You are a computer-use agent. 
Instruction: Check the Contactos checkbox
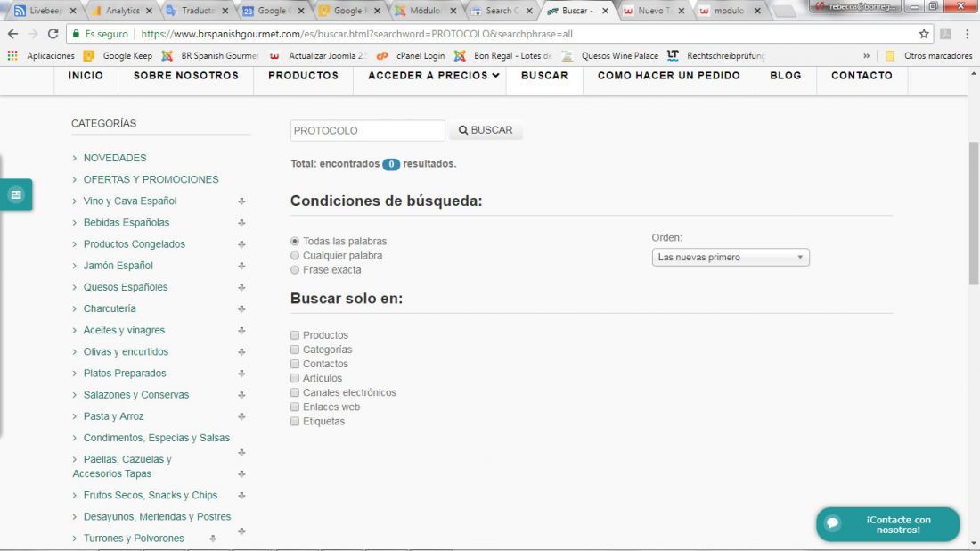(295, 364)
